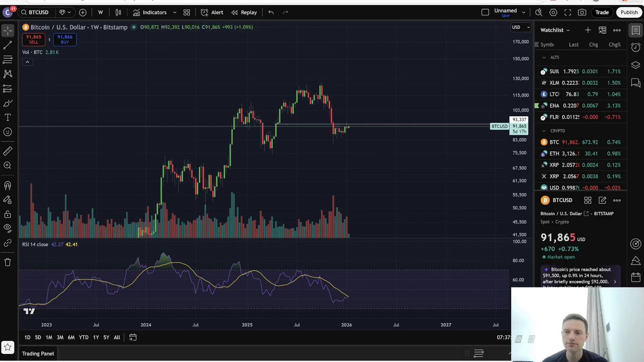Collapse the indicator legend chevron
The height and width of the screenshot is (362, 644).
27,62
